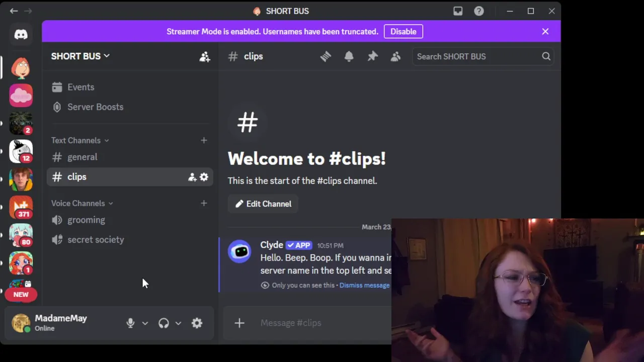Toggle the member list
This screenshot has width=644, height=362.
click(x=395, y=56)
